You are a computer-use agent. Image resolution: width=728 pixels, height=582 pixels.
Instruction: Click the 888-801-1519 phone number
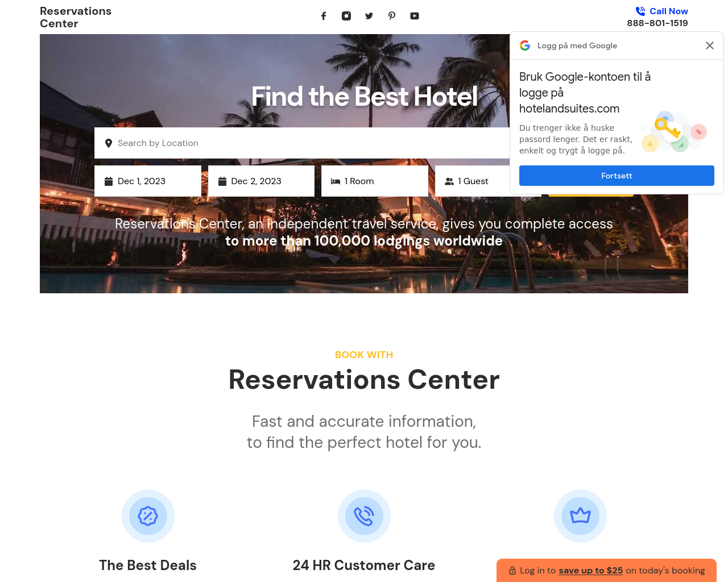point(657,23)
